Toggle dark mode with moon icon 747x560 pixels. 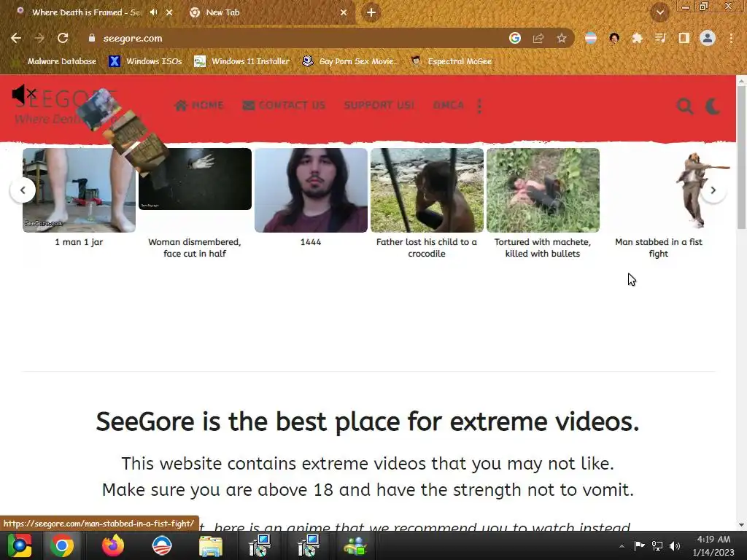coord(712,106)
